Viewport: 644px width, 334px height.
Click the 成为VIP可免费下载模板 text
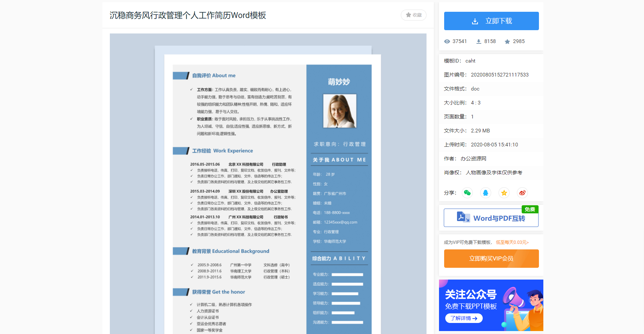point(468,242)
